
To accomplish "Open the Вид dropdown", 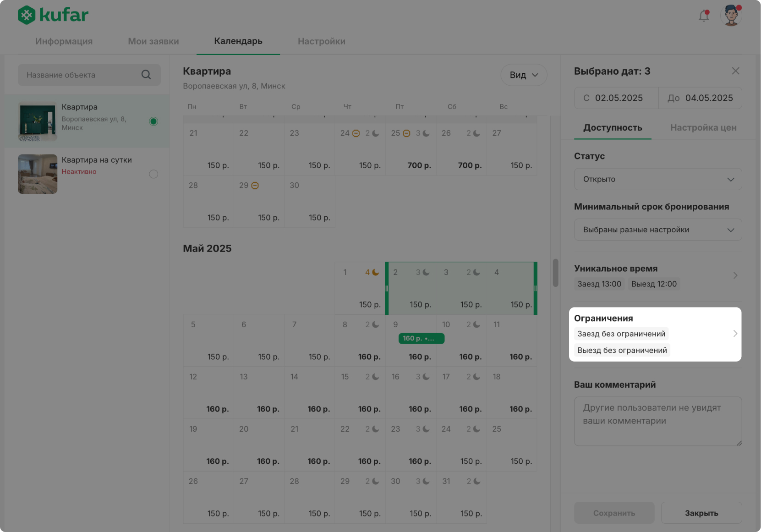I will coord(524,75).
